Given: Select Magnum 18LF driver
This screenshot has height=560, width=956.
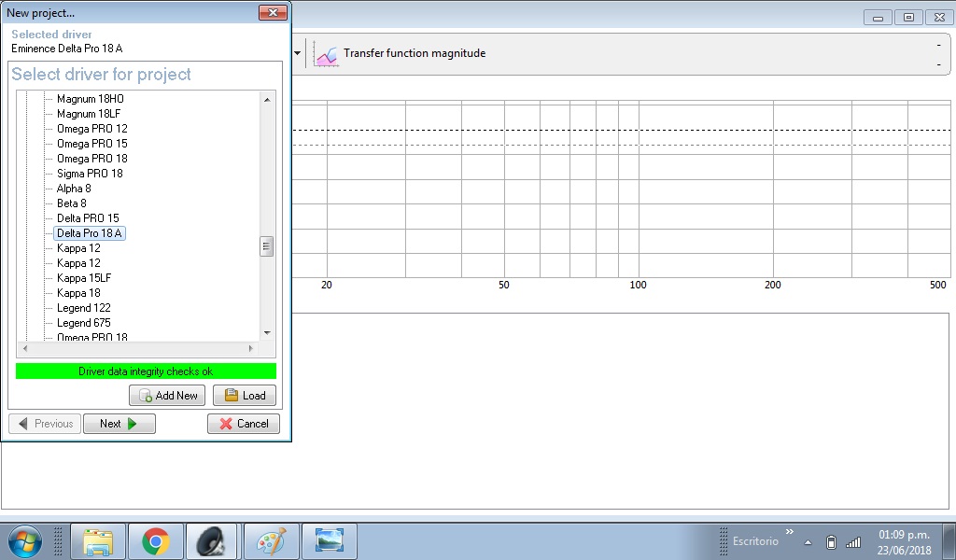Looking at the screenshot, I should pos(89,114).
